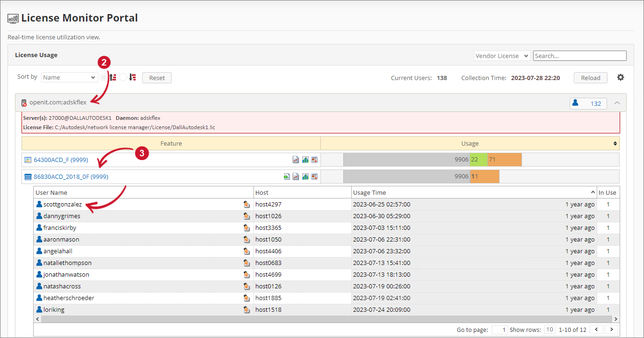The height and width of the screenshot is (338, 644).
Task: Open the settings gear icon
Action: (x=621, y=77)
